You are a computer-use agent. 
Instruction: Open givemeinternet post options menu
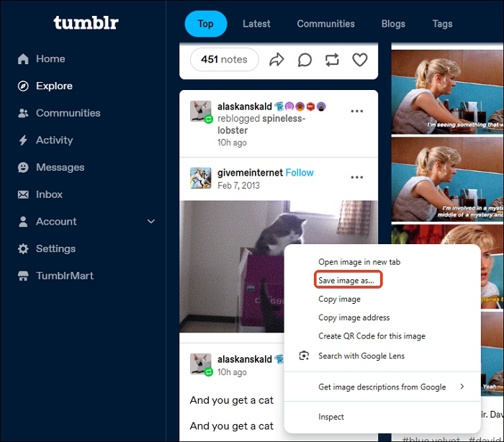(x=357, y=177)
